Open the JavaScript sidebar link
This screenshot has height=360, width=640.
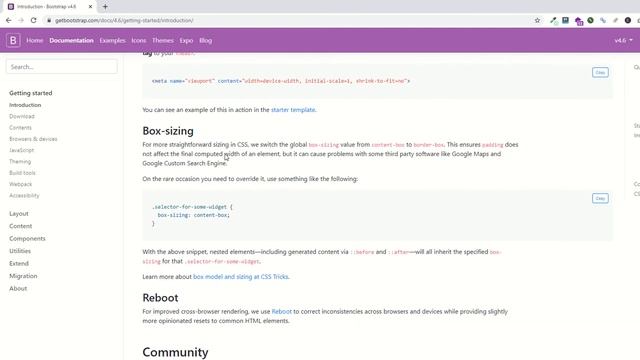pyautogui.click(x=22, y=150)
